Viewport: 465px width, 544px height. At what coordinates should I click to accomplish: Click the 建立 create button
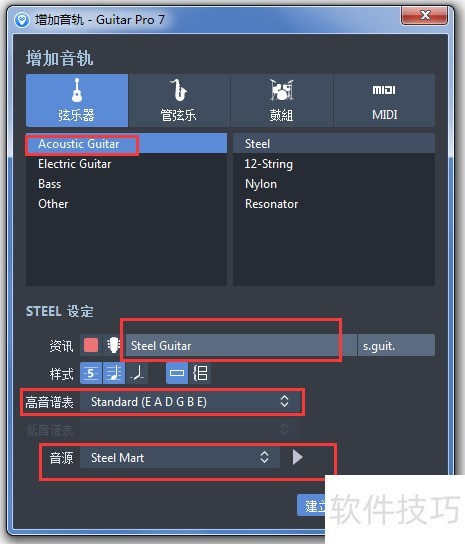tap(312, 506)
